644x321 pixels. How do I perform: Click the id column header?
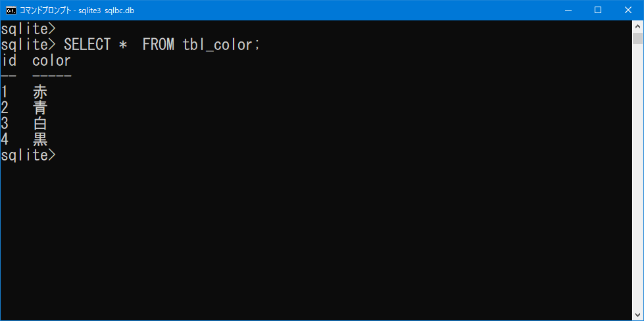point(9,61)
